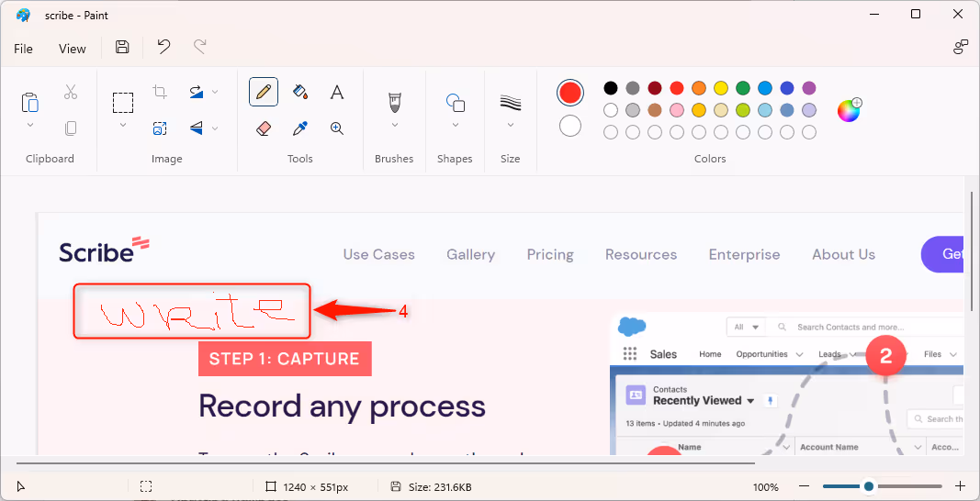Pick the dark red color swatch
The height and width of the screenshot is (501, 980).
[654, 88]
